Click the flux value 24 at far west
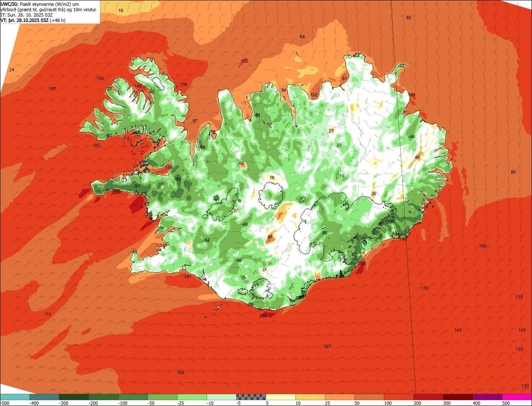 tap(12, 70)
